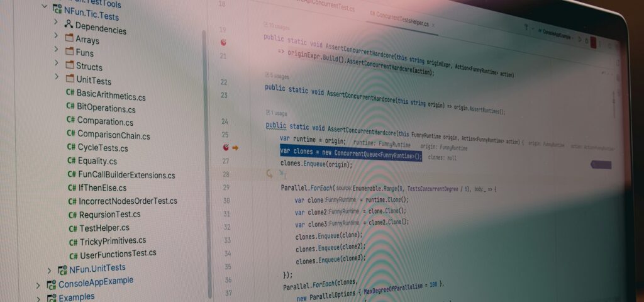Open UserFunctionsTest.cs file

118,254
